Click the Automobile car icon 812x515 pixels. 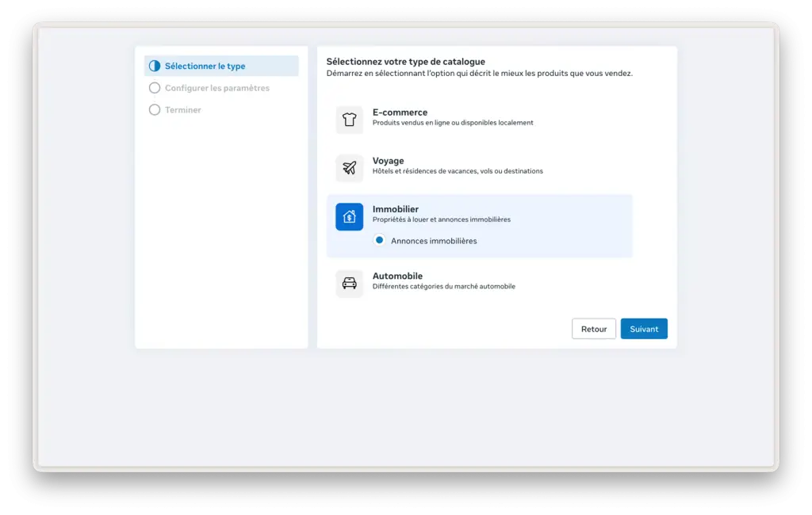pyautogui.click(x=349, y=283)
